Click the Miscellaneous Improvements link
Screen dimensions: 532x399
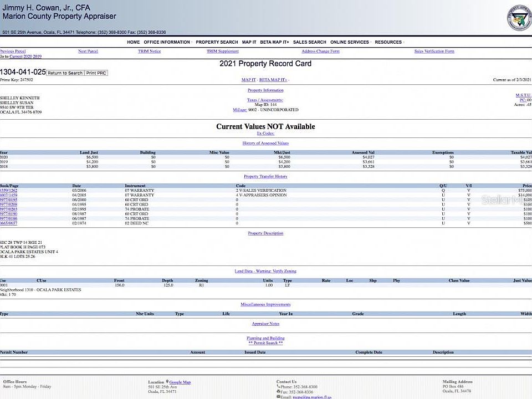click(265, 304)
